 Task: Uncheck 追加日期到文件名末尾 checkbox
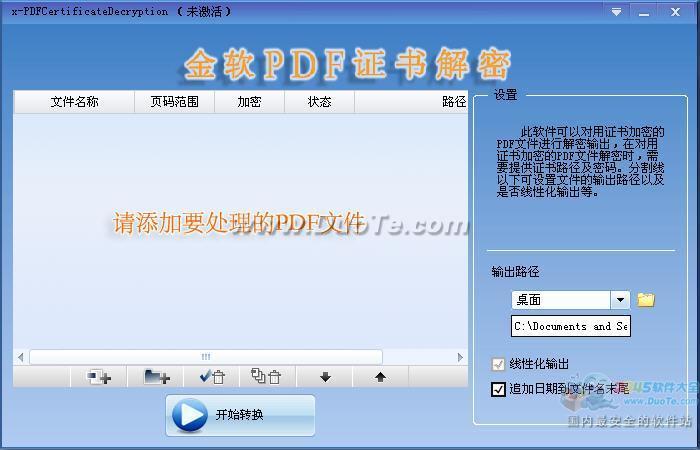coord(499,389)
